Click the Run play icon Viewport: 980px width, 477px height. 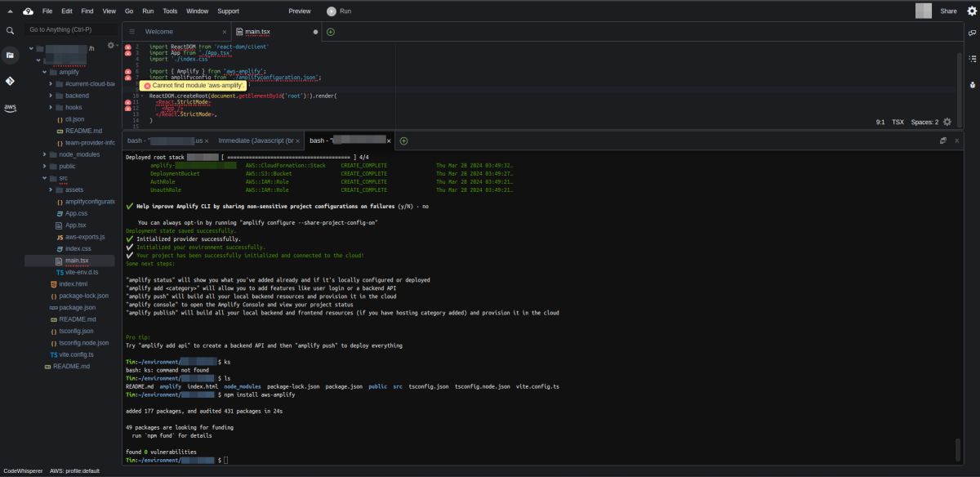pyautogui.click(x=332, y=11)
